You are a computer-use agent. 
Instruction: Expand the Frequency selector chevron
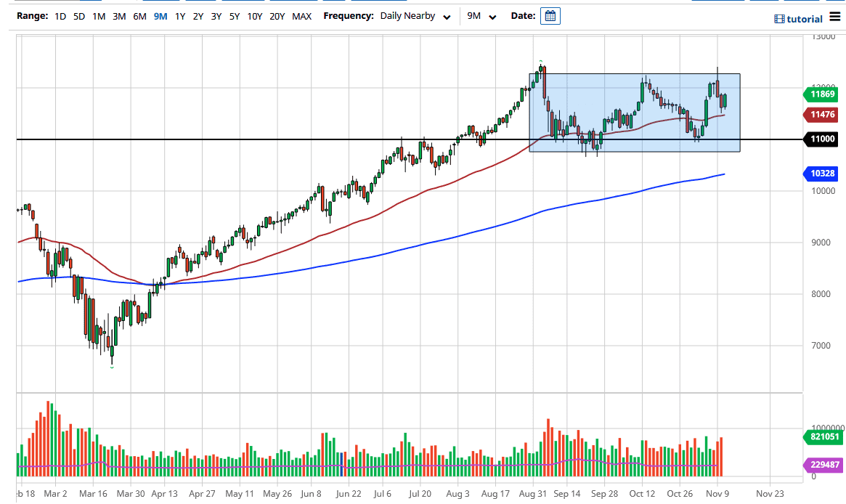coord(447,17)
